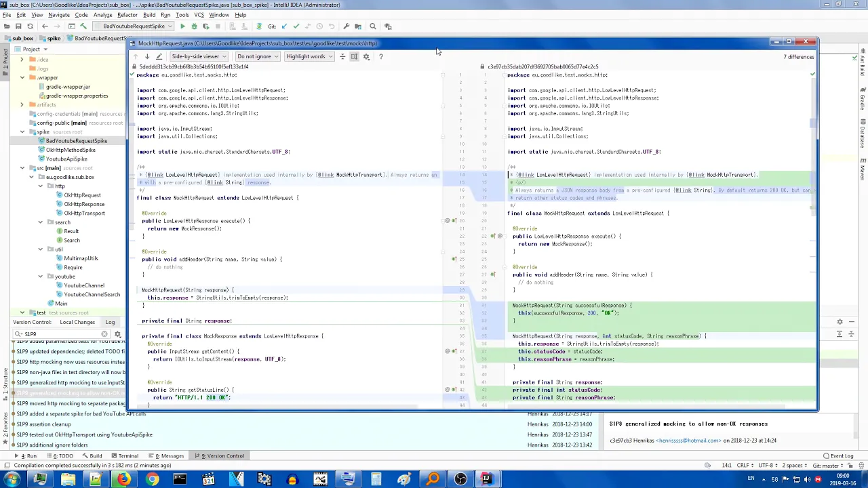
Task: Open IntelliJ IDEA taskbar icon
Action: [x=486, y=480]
